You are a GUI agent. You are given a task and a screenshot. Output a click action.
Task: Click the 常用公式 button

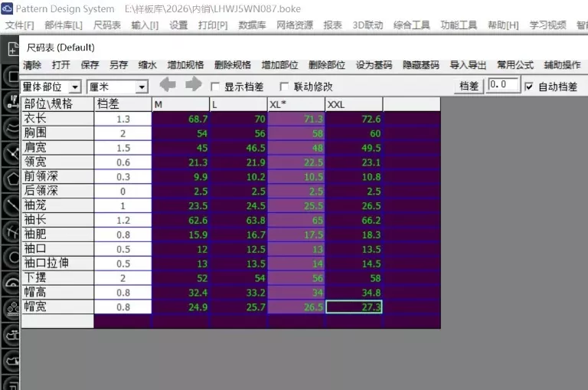tap(515, 65)
